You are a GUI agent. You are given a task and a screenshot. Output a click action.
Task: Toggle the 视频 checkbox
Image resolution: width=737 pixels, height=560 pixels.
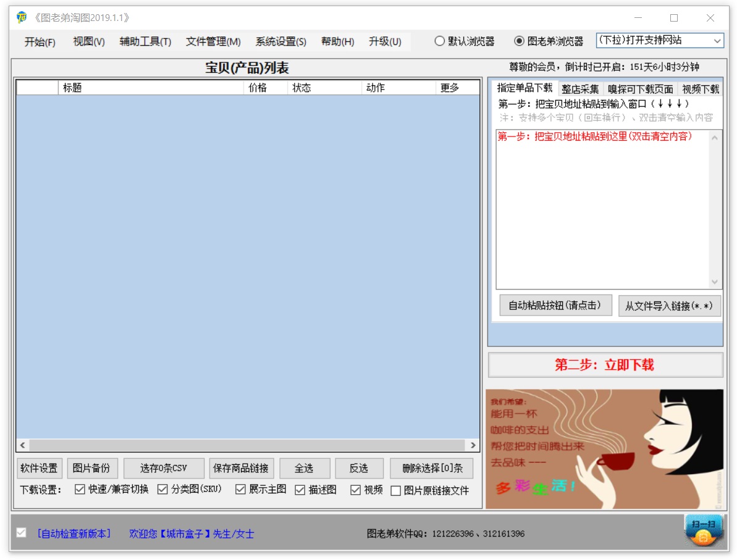click(355, 490)
